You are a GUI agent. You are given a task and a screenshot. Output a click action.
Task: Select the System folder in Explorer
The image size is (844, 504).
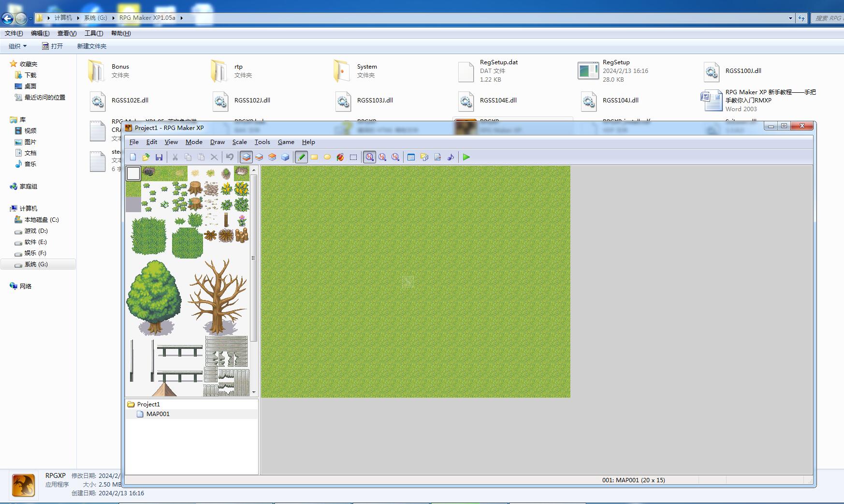click(x=355, y=71)
